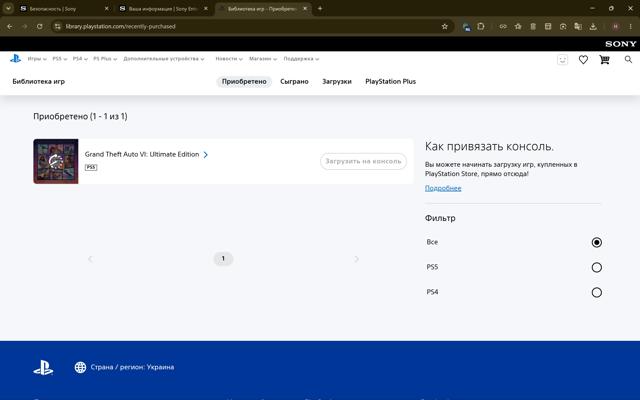Click the address bar URL field

click(x=251, y=27)
